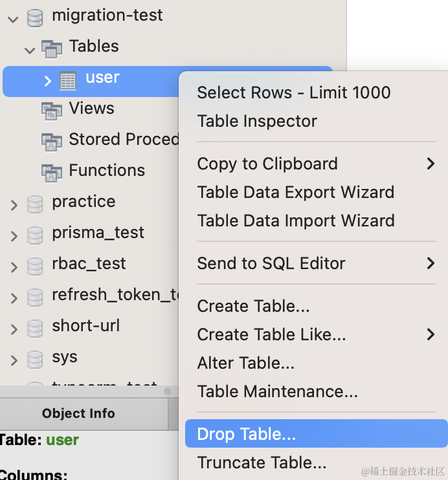The image size is (448, 480).
Task: Click the Views folder icon
Action: click(x=52, y=110)
